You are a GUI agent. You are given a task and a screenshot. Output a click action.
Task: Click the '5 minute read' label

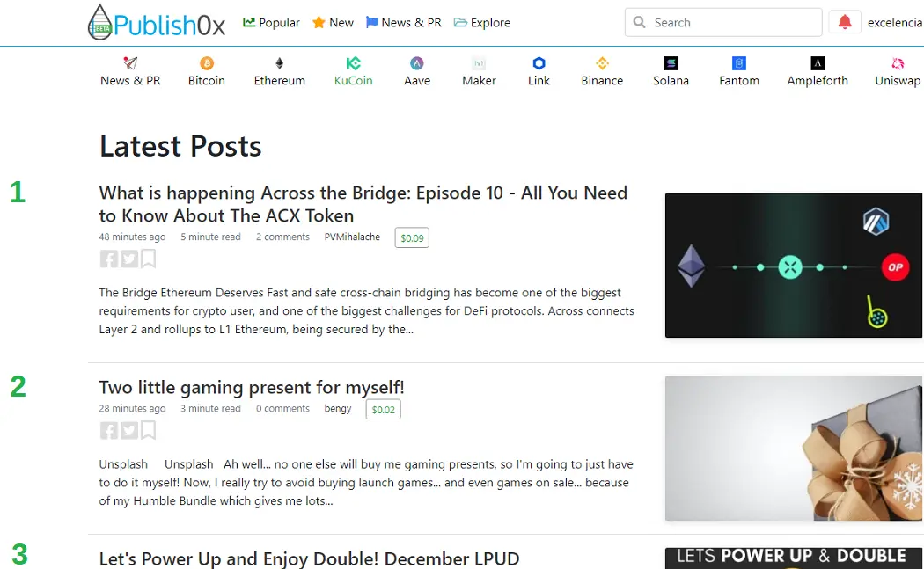210,237
